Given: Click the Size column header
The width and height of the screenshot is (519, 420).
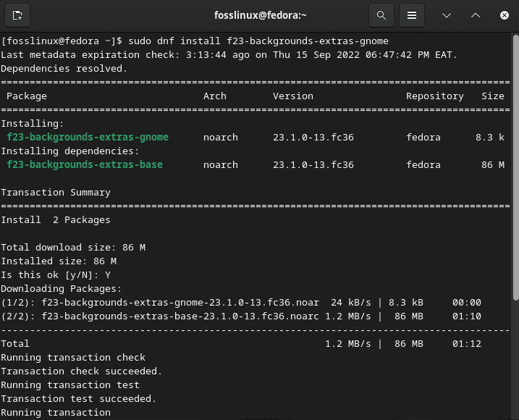Looking at the screenshot, I should [x=493, y=96].
